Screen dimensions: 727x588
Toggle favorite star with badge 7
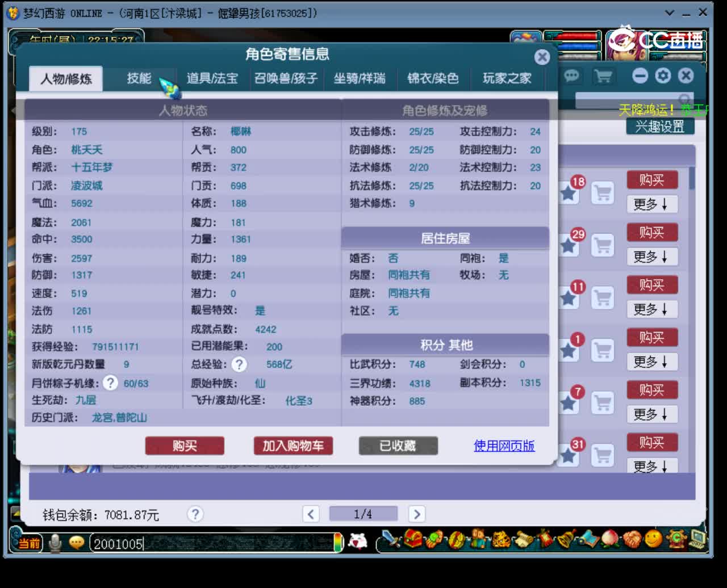pos(568,403)
